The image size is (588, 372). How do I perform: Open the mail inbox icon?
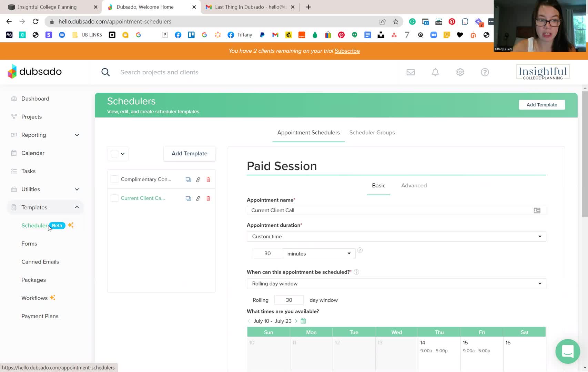tap(410, 72)
